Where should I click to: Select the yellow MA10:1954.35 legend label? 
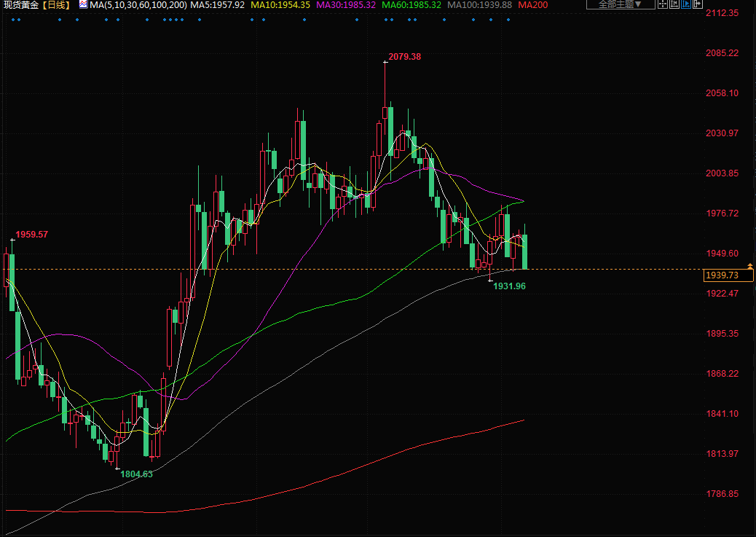280,4
